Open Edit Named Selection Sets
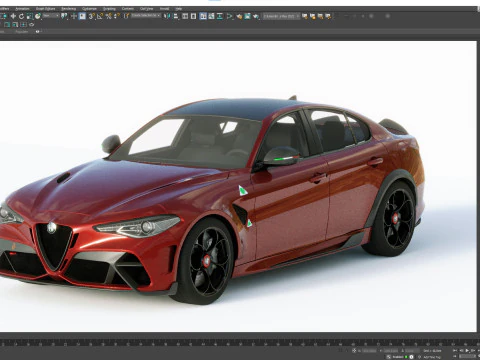Screen dimensions: 480x360 pos(126,16)
